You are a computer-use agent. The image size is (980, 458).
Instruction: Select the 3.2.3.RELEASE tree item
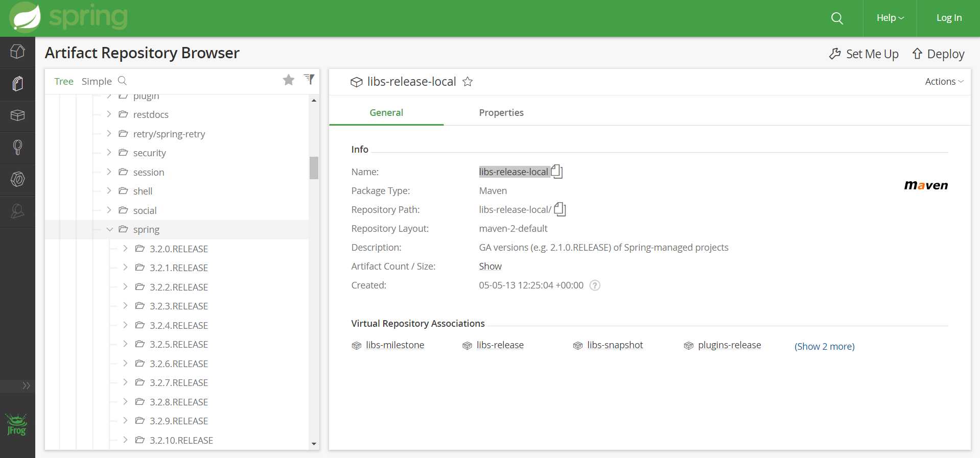click(x=179, y=306)
